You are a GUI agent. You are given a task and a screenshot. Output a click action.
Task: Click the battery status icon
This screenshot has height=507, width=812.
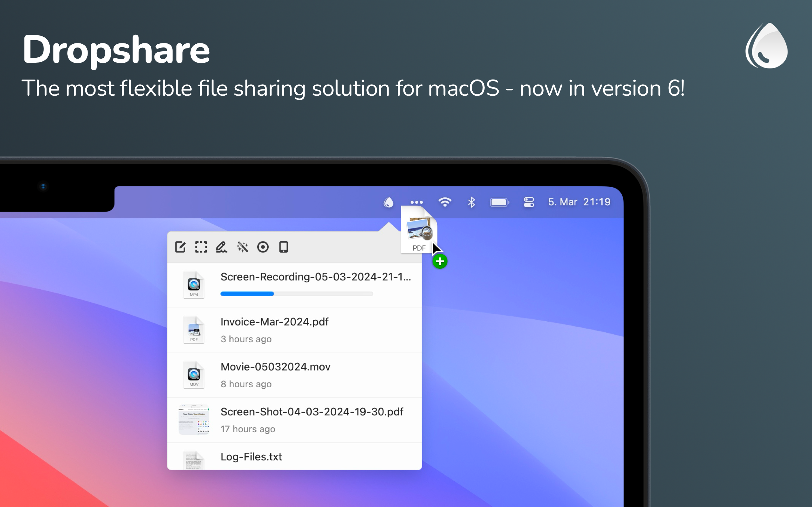(x=499, y=202)
